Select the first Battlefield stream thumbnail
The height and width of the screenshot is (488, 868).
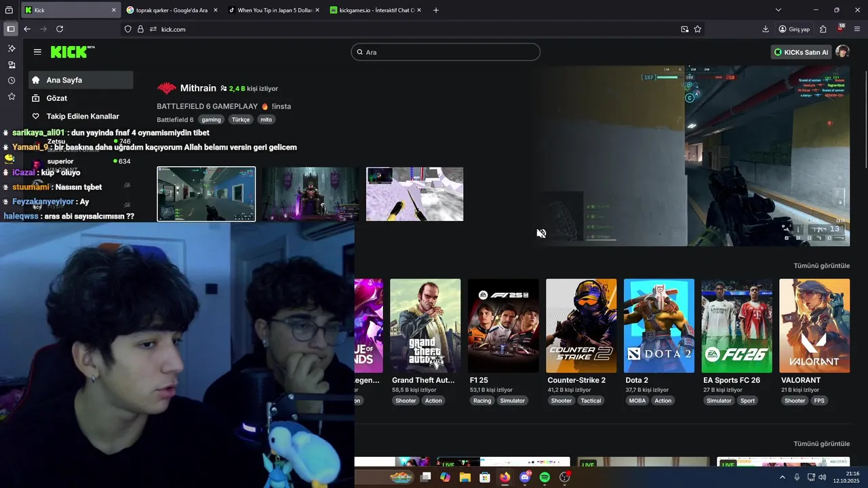[x=206, y=194]
